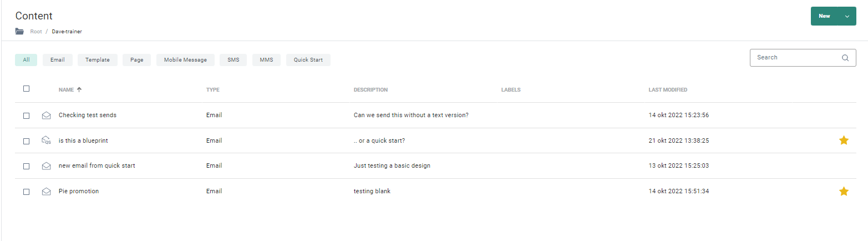Select the checkbox for is this a blueprint
The width and height of the screenshot is (868, 241).
pos(26,141)
